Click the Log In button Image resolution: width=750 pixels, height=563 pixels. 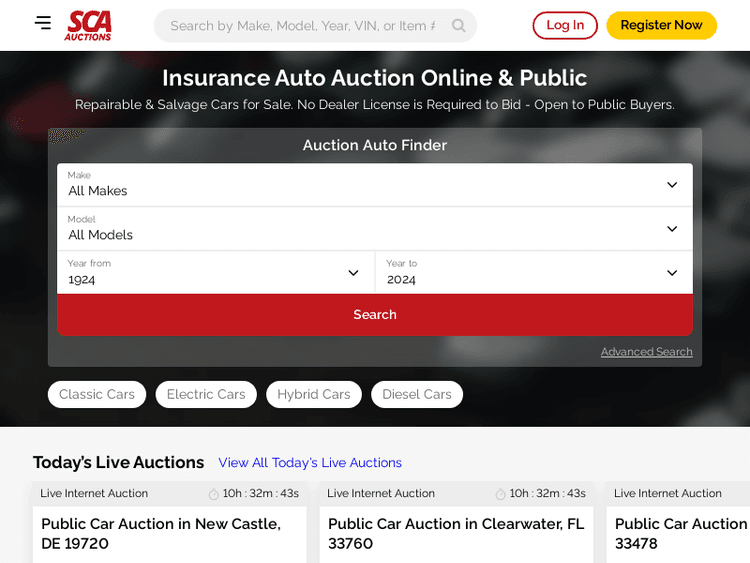pos(565,26)
